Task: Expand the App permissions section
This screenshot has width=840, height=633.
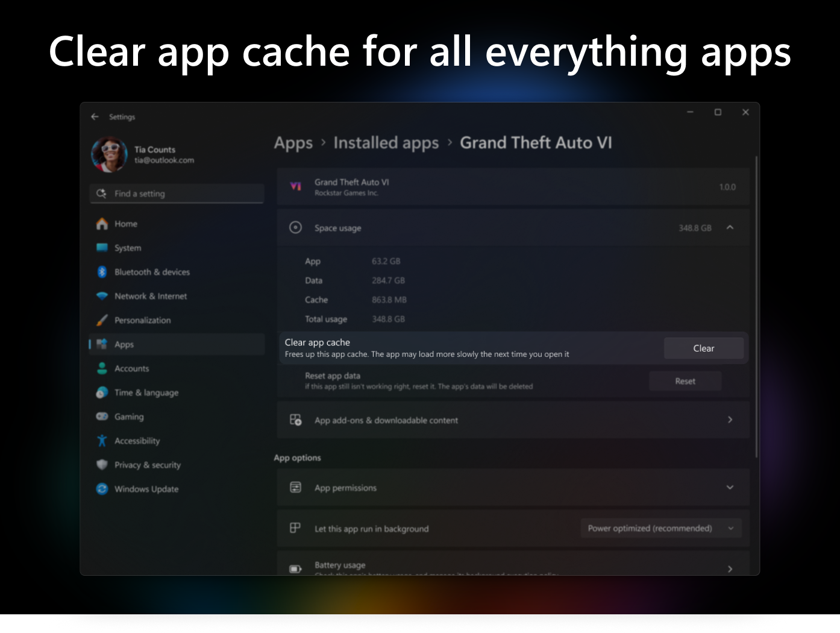Action: [x=730, y=488]
